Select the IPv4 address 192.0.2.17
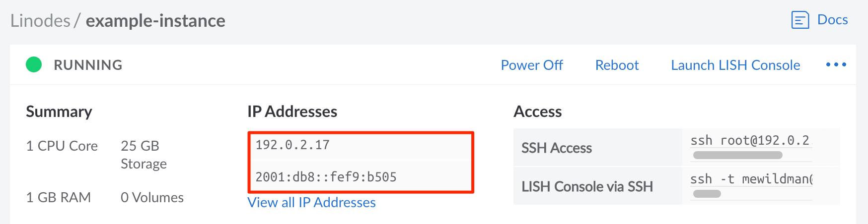868x224 pixels. [292, 145]
